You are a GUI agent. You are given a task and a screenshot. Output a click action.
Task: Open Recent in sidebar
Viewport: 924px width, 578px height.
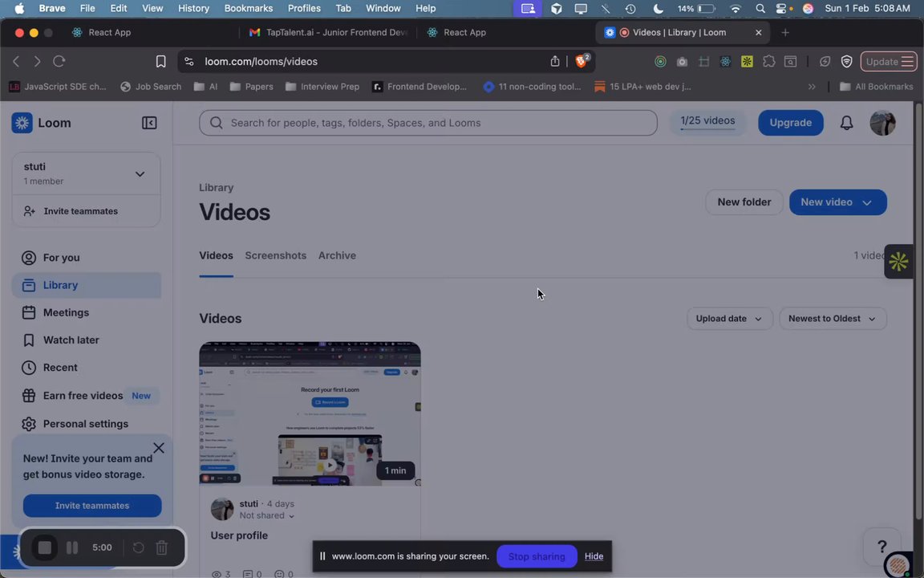pos(86,368)
